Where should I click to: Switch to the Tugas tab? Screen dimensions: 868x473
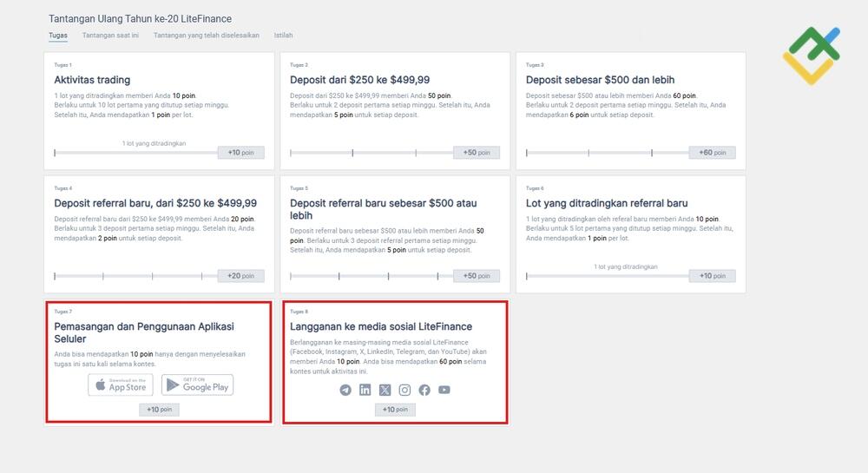click(58, 36)
